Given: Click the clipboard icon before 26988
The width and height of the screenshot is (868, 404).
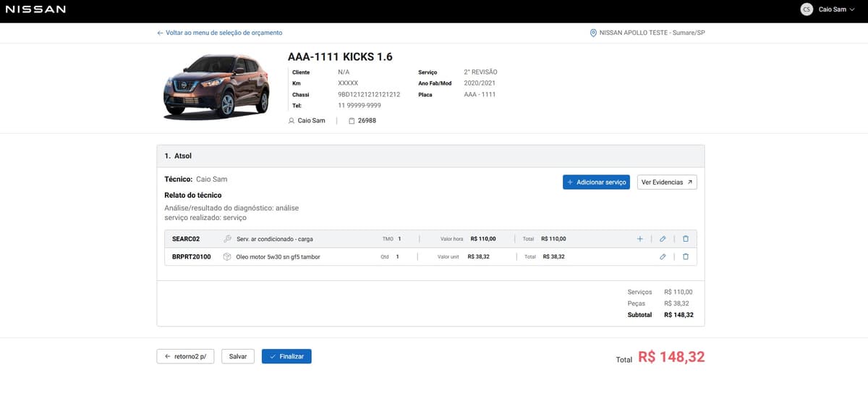Looking at the screenshot, I should pyautogui.click(x=352, y=120).
